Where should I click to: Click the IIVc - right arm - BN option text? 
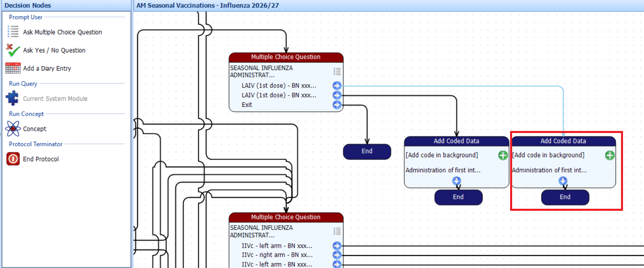277,255
